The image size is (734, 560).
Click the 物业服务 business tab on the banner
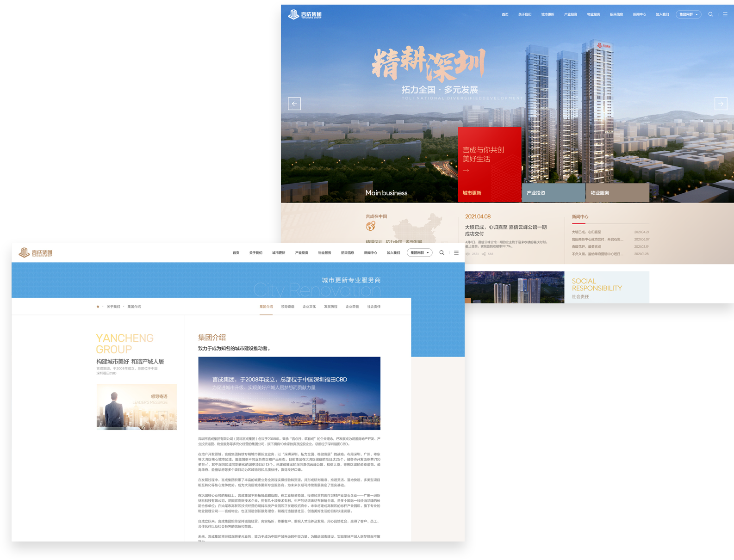point(617,193)
